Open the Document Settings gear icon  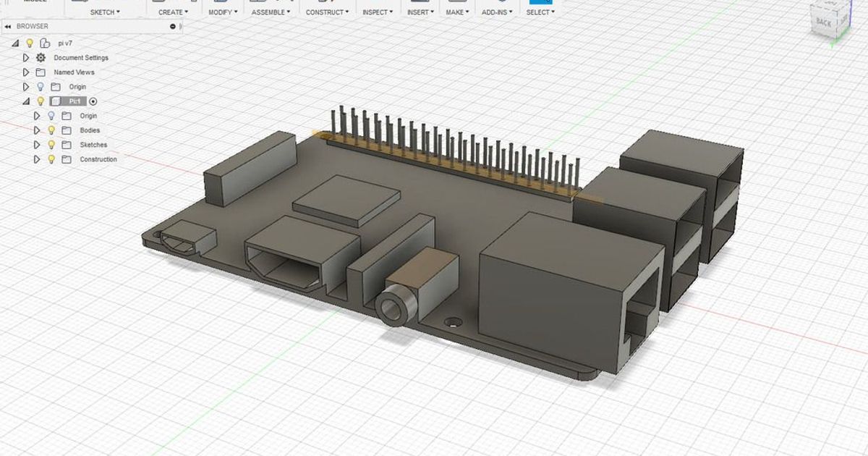coord(41,57)
